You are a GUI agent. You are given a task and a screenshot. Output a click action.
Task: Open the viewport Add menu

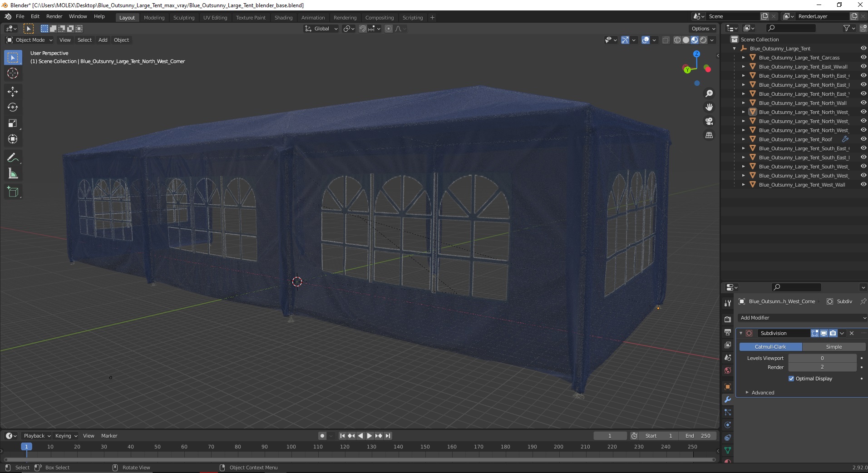pyautogui.click(x=103, y=40)
